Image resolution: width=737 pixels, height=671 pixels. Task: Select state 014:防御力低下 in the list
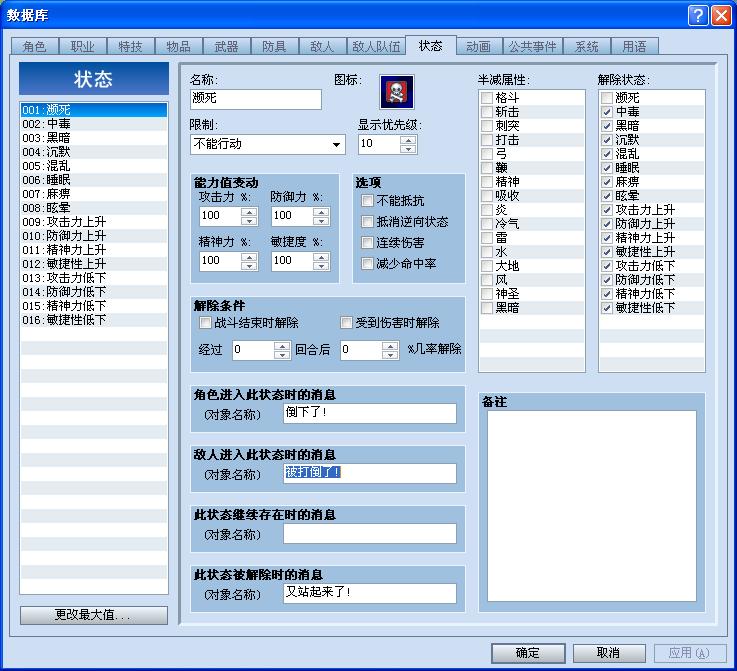click(x=94, y=292)
